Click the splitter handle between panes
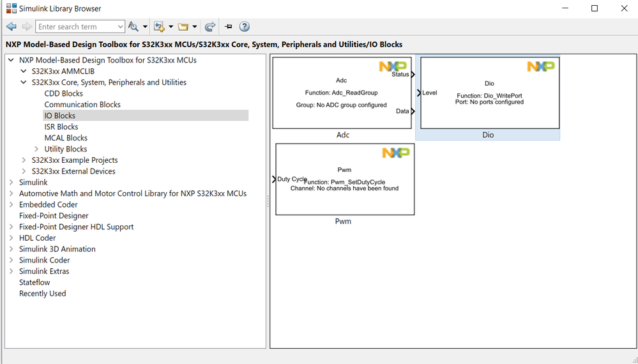This screenshot has height=364, width=638. [x=268, y=201]
